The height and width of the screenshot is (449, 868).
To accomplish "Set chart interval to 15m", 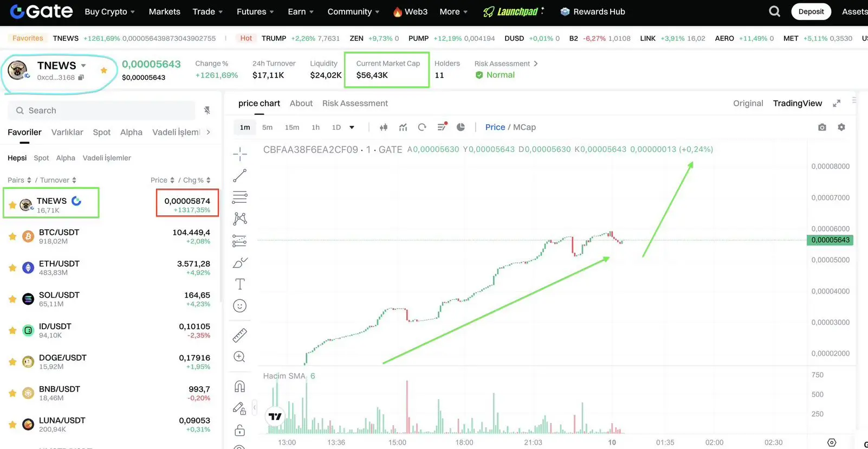I will tap(292, 127).
